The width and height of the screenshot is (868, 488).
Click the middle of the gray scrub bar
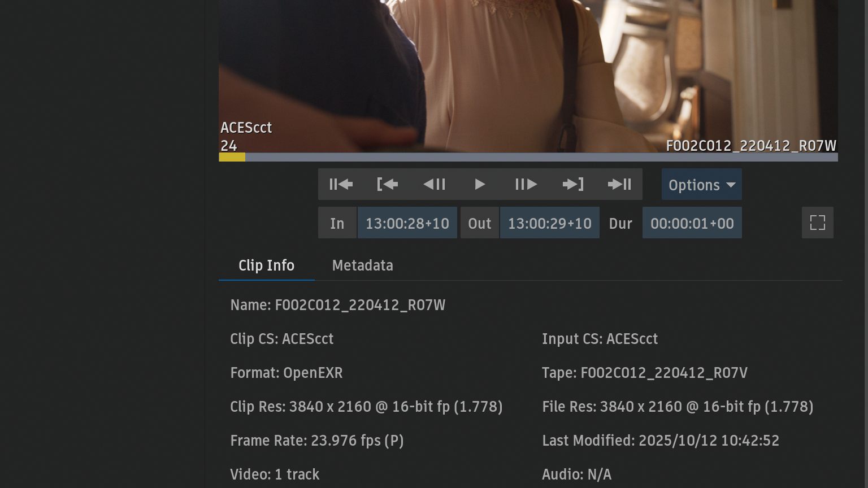tap(541, 157)
